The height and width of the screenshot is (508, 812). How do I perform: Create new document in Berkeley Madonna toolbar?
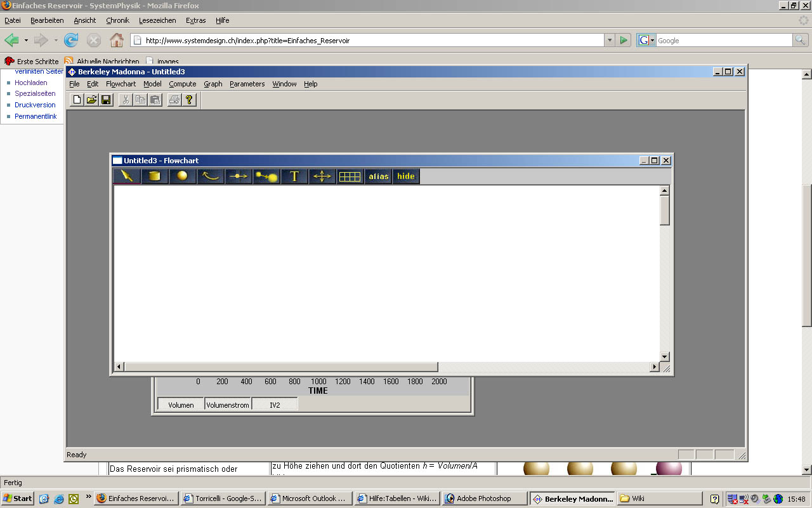click(77, 100)
